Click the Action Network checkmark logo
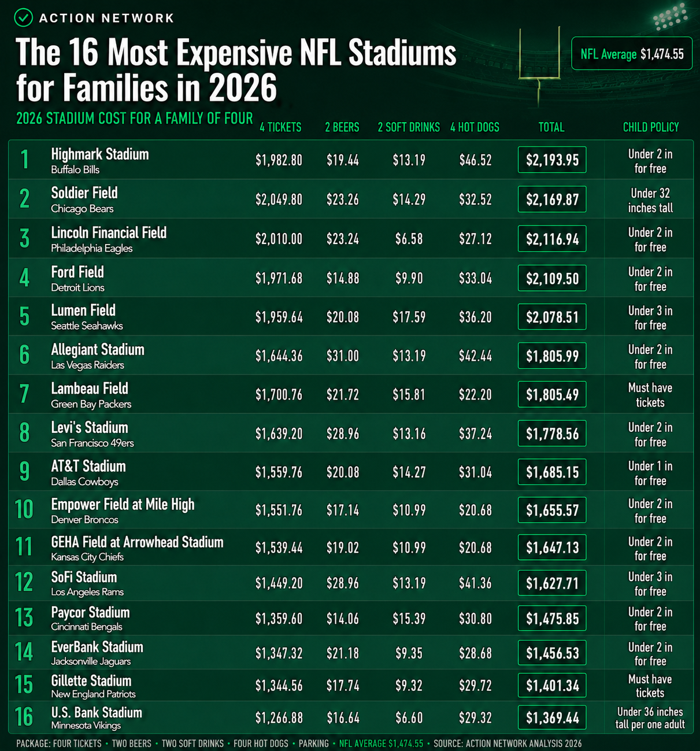The image size is (700, 751). pos(24,18)
